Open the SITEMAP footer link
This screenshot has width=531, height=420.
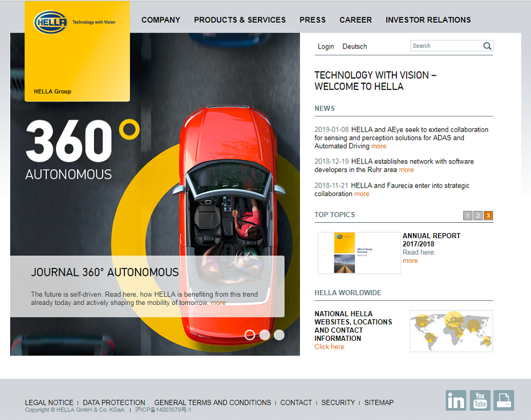point(379,403)
